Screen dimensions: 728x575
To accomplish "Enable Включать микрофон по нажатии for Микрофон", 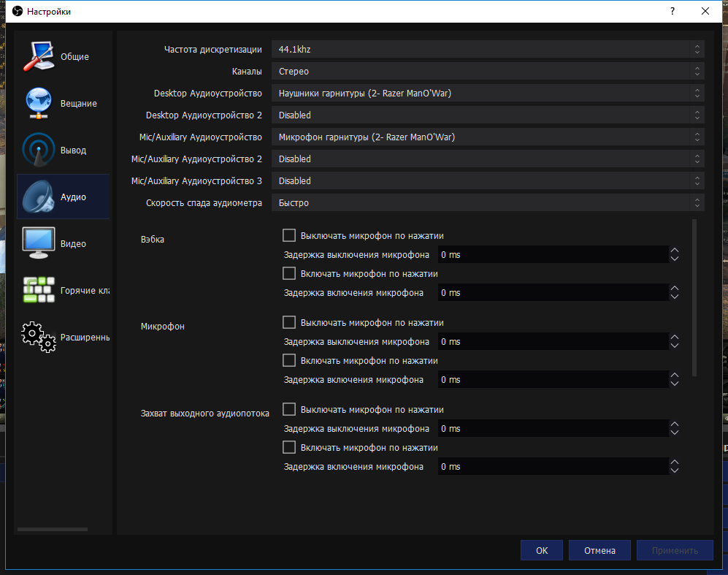I will click(x=289, y=360).
